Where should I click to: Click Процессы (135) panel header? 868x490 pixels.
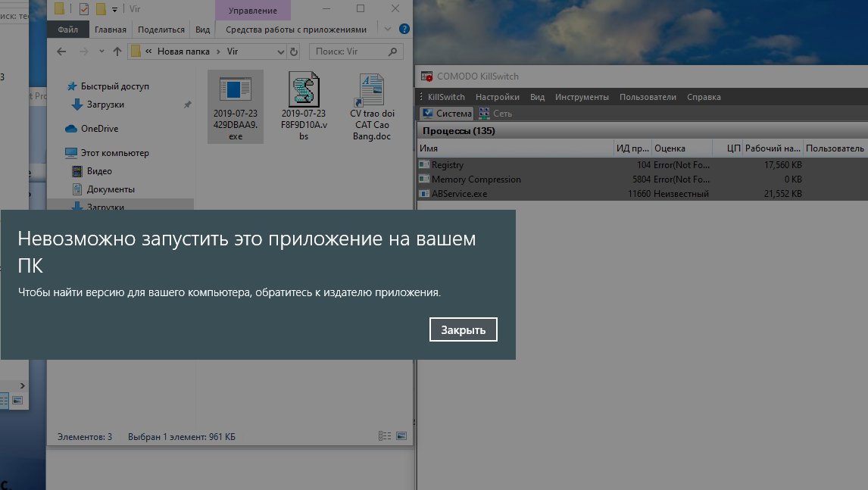(459, 131)
